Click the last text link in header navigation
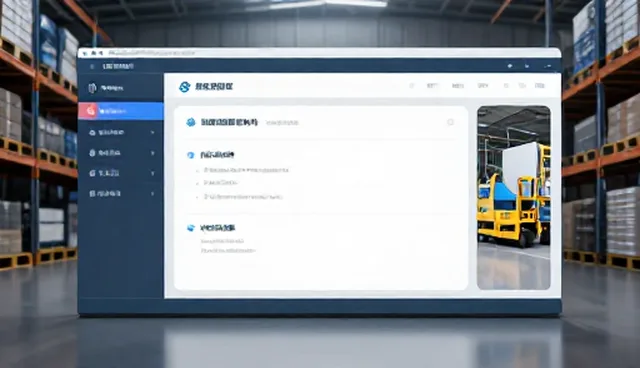This screenshot has height=368, width=640. tap(540, 86)
